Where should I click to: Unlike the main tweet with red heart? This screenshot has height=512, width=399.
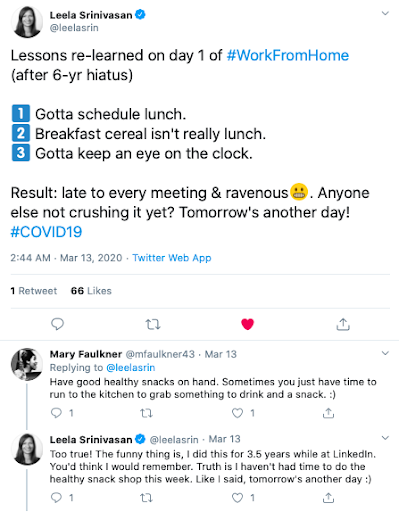tap(247, 324)
